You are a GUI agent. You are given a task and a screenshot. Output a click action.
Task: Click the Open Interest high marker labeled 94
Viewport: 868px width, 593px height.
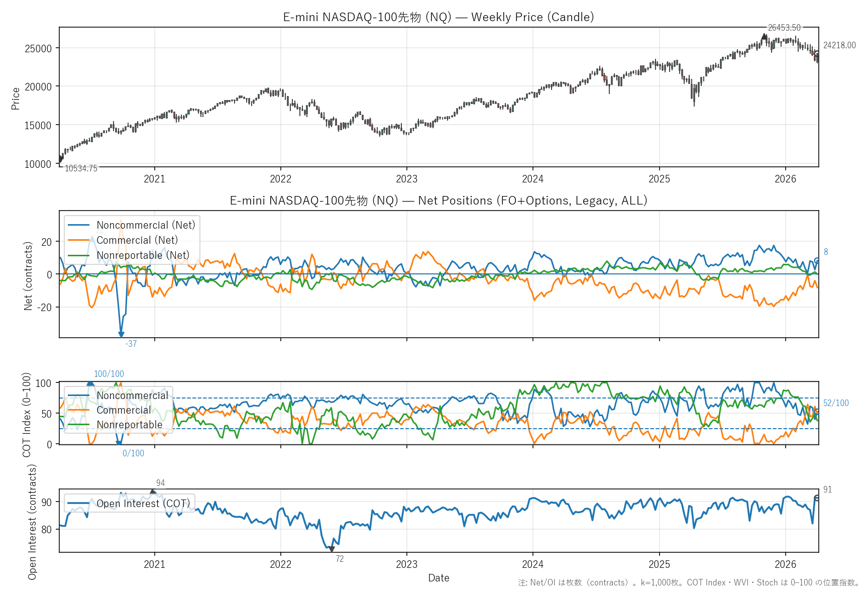(x=153, y=492)
